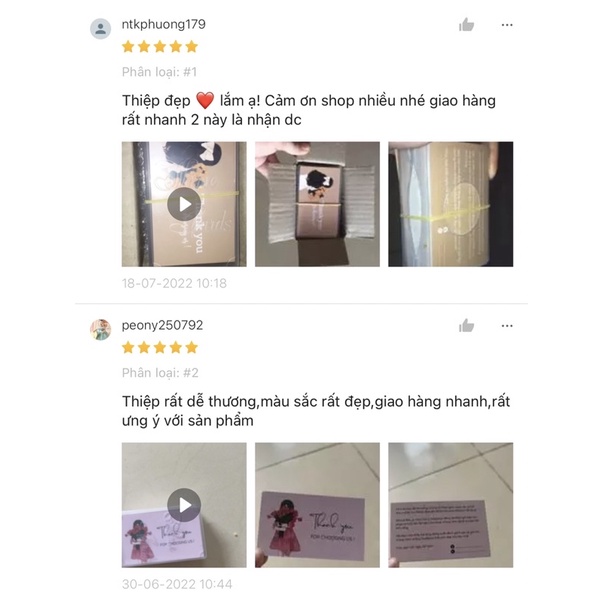Open the username ntkphuong179
602x602 pixels.
(164, 24)
